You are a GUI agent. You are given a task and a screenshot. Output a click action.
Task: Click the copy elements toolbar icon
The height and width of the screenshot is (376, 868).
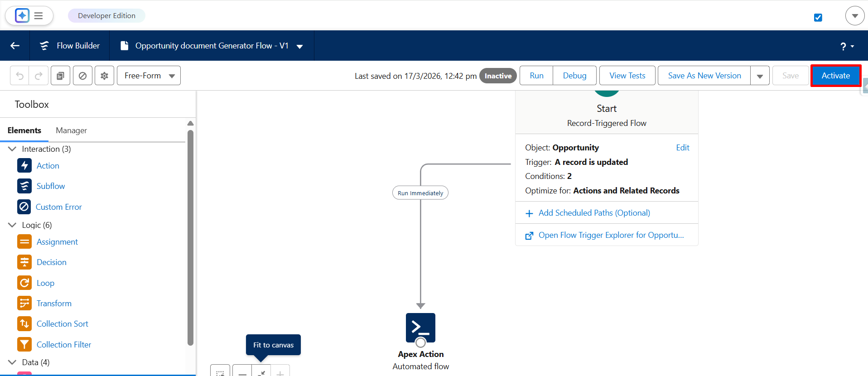[60, 76]
